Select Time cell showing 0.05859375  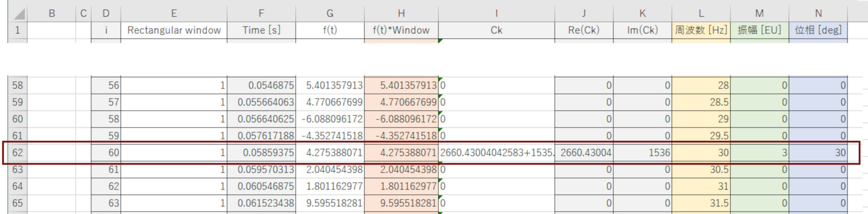click(261, 153)
